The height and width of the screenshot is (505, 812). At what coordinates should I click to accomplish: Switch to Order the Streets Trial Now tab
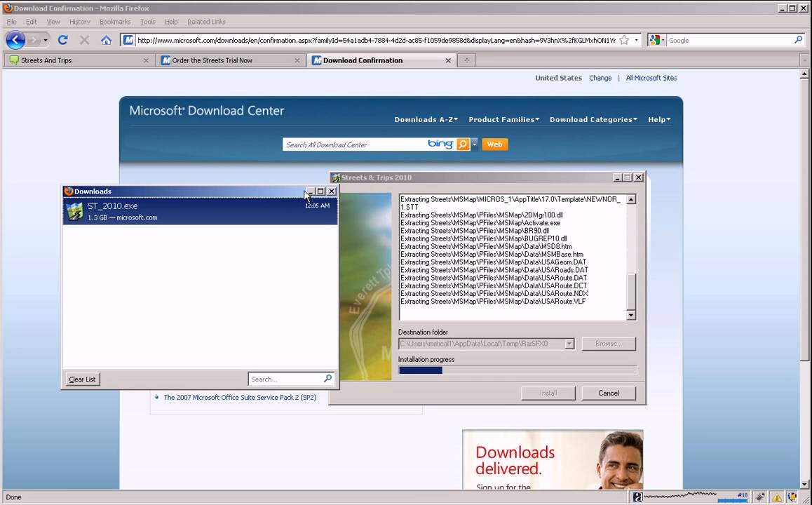[x=231, y=60]
